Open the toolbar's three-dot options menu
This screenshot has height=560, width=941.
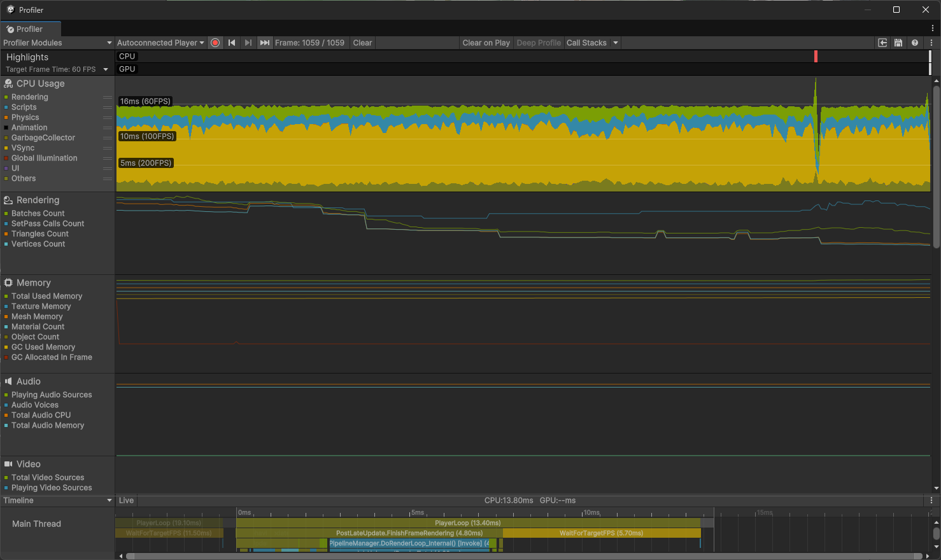coord(931,43)
